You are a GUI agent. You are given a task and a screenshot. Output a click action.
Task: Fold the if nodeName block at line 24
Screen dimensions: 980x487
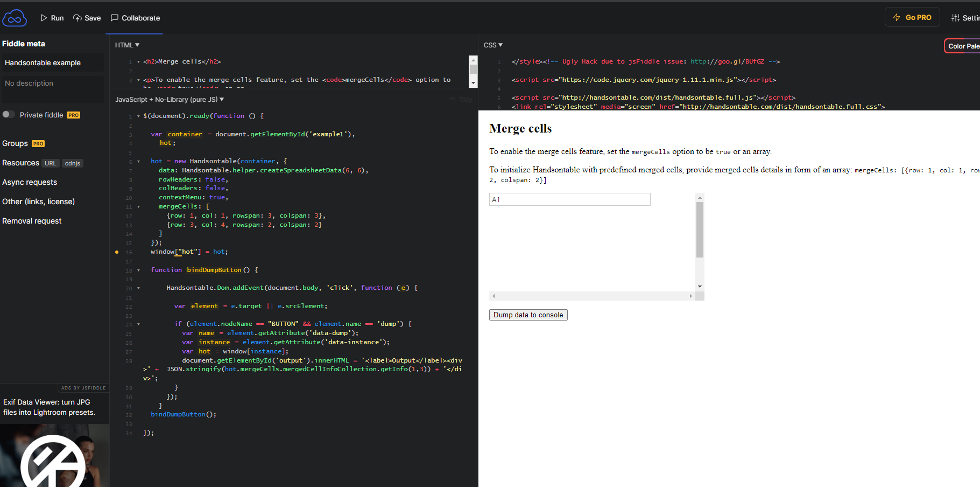(138, 324)
